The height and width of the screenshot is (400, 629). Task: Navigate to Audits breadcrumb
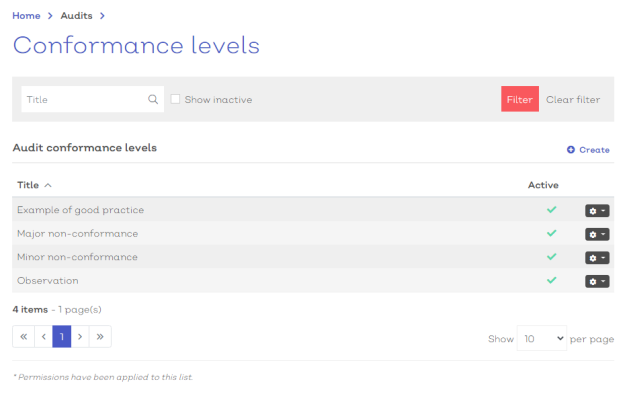click(76, 16)
